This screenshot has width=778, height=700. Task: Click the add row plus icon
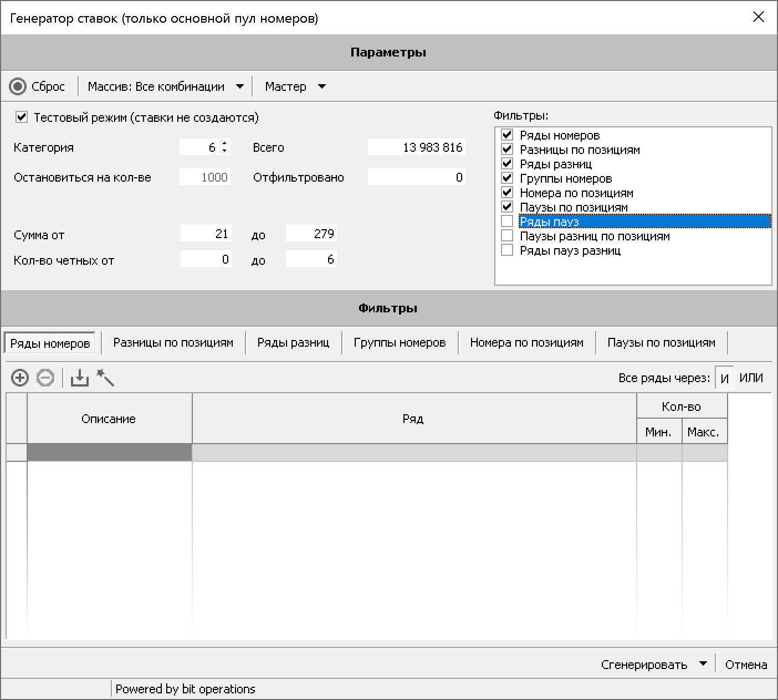click(20, 378)
